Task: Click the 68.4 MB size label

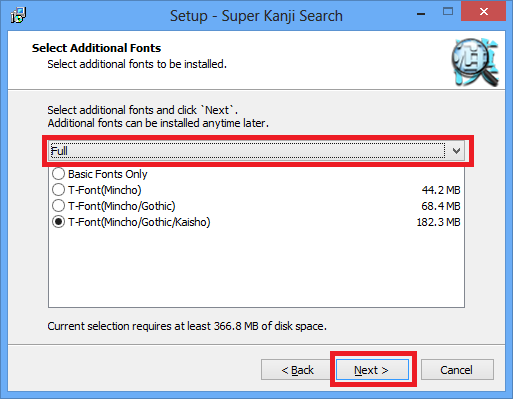Action: point(441,206)
